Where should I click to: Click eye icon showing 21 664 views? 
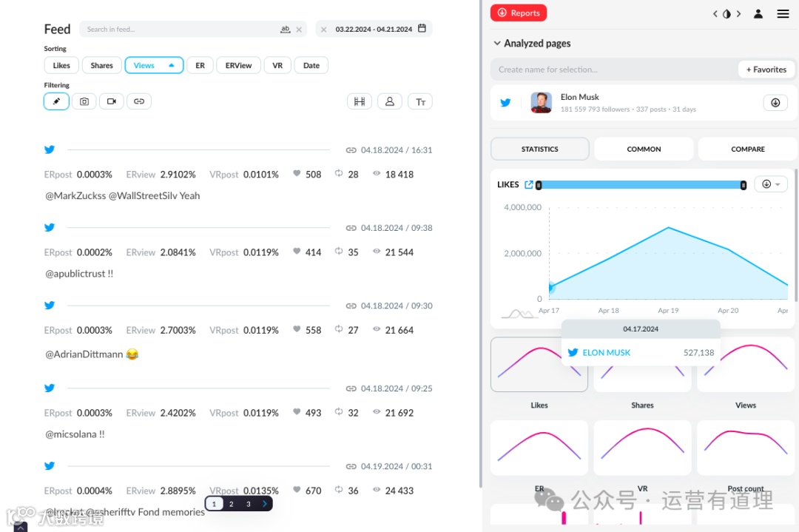(x=376, y=329)
